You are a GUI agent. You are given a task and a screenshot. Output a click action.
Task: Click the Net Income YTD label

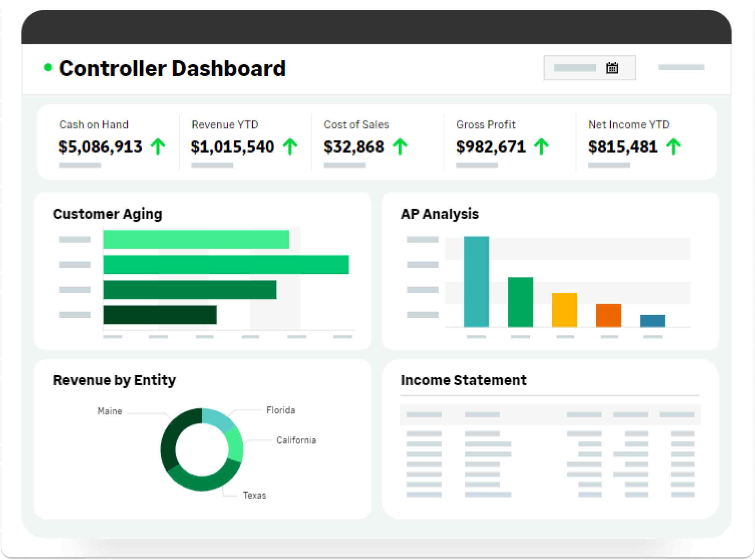[x=629, y=125]
